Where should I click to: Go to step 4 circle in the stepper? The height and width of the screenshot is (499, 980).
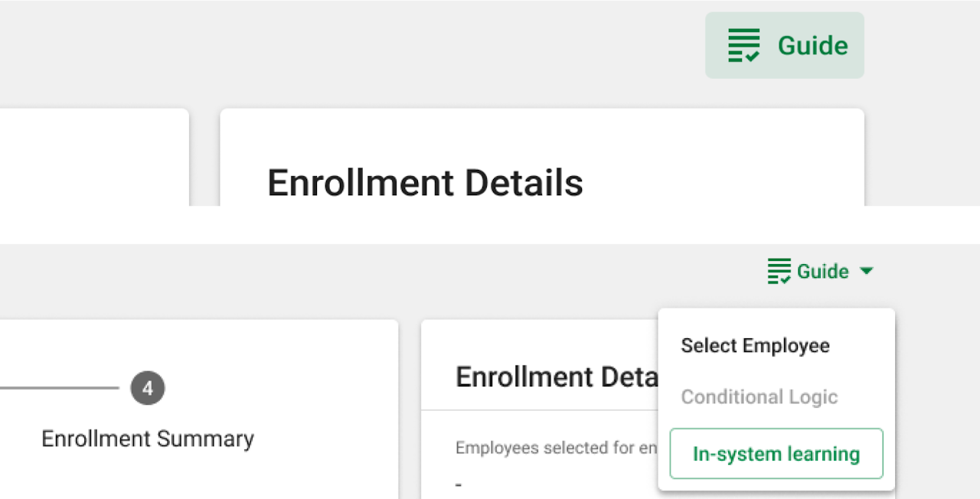148,389
